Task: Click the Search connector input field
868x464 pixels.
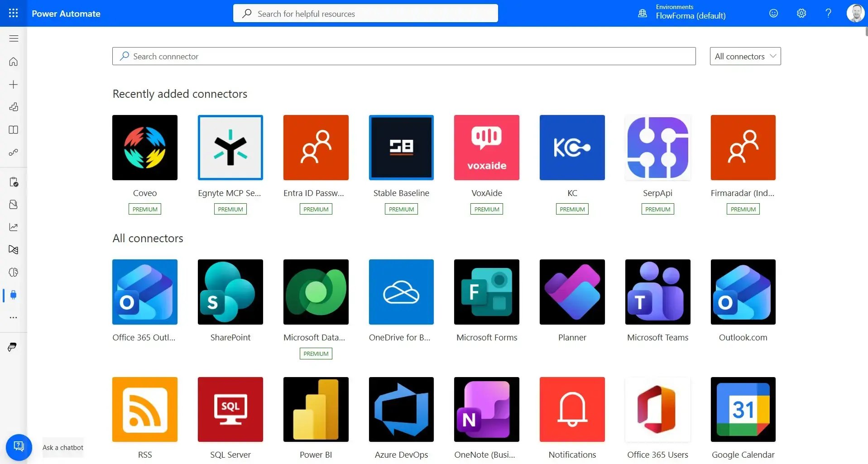Action: tap(404, 56)
